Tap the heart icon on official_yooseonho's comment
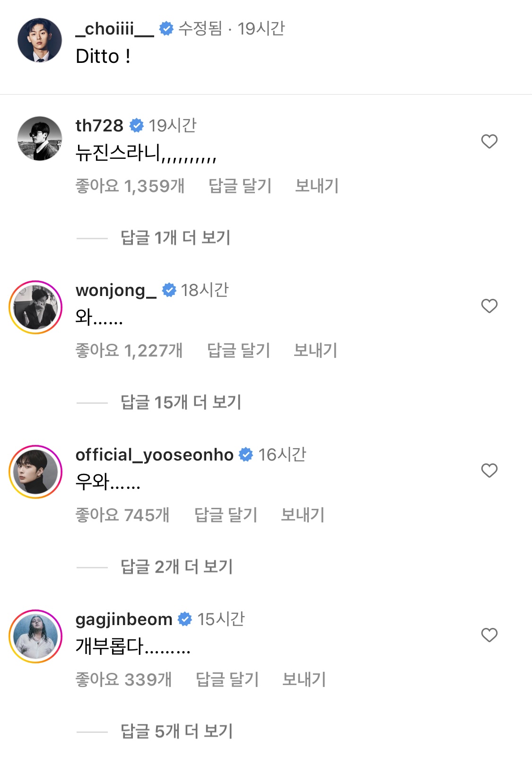532x757 pixels. (488, 470)
